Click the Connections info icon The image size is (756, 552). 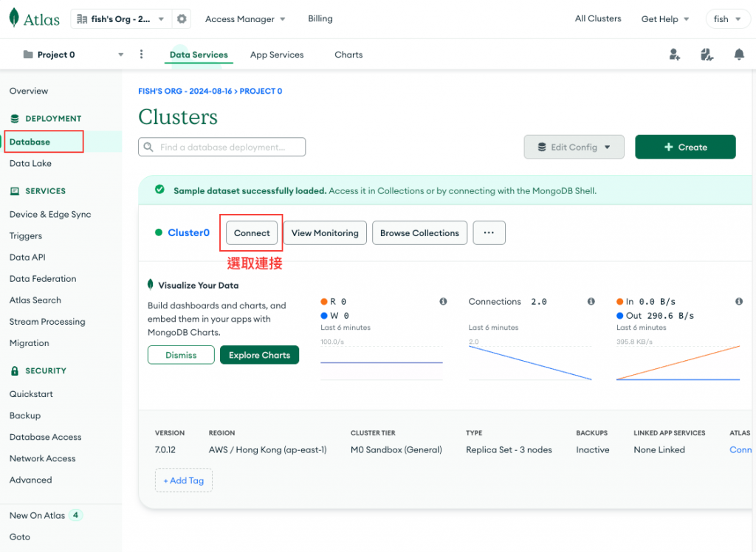point(591,301)
